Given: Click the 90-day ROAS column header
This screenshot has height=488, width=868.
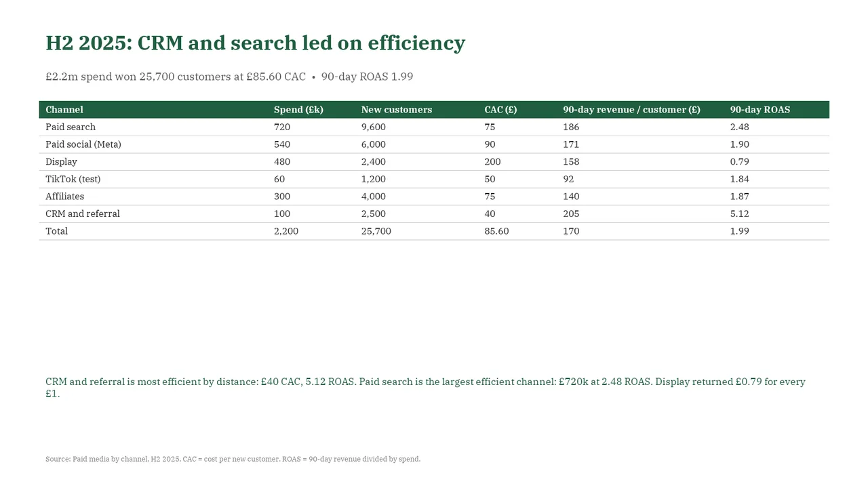Looking at the screenshot, I should coord(760,109).
